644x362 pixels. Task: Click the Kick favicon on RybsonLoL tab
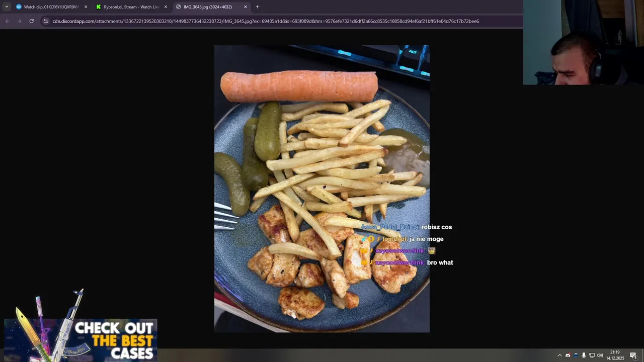(99, 7)
